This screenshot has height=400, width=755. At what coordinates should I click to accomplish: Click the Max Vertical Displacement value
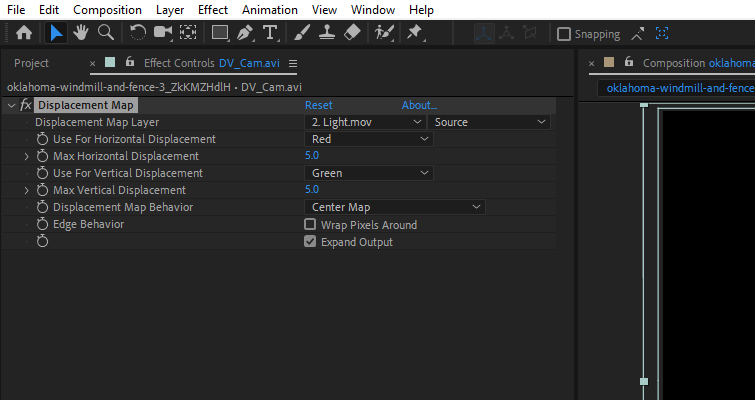click(x=311, y=190)
